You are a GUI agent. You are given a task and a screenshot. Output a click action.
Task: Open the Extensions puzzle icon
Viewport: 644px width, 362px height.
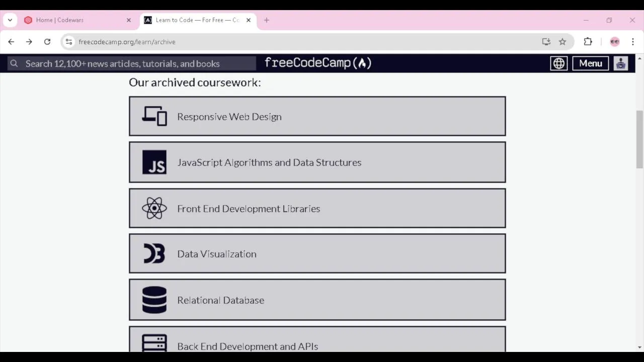click(588, 42)
